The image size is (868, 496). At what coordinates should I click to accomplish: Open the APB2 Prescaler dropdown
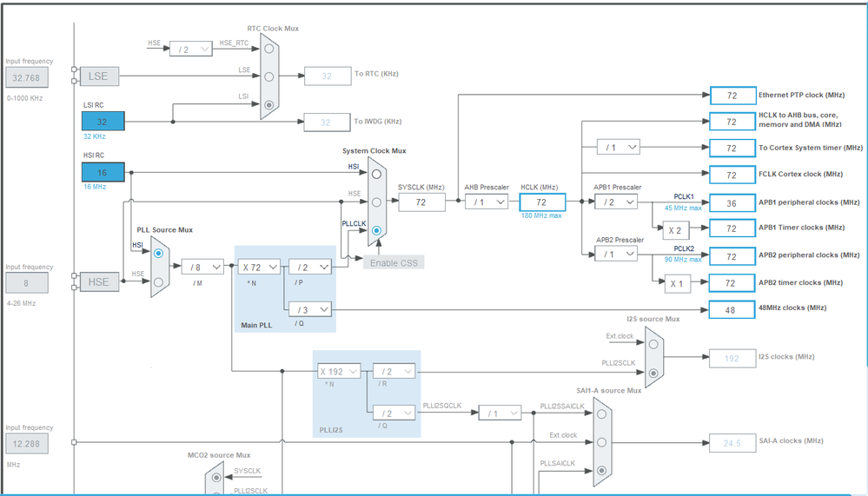(x=616, y=255)
